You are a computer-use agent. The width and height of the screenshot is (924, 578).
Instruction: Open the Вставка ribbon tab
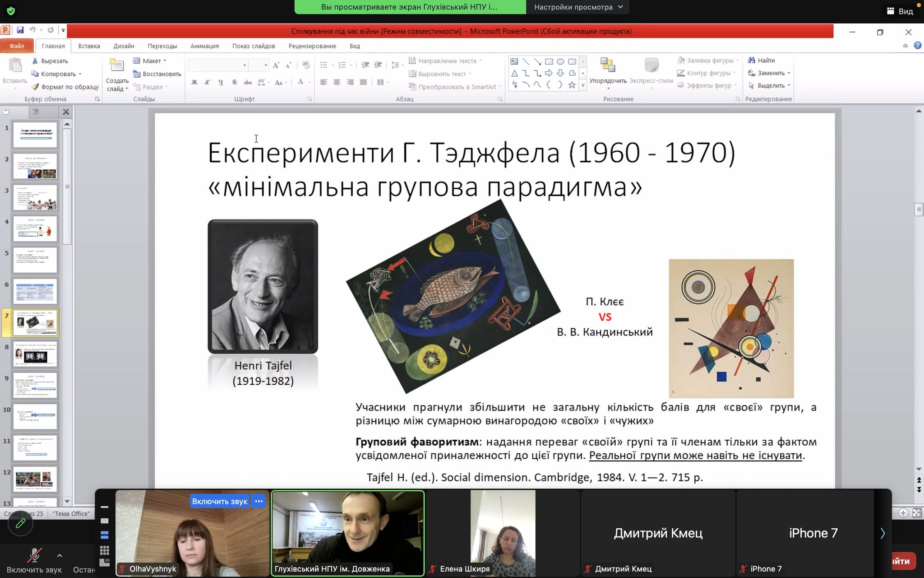coord(89,46)
